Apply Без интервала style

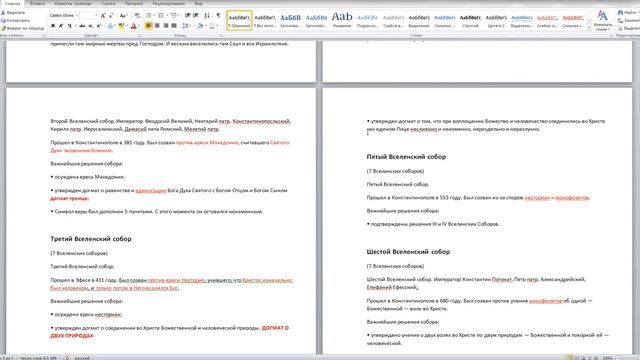pyautogui.click(x=265, y=20)
